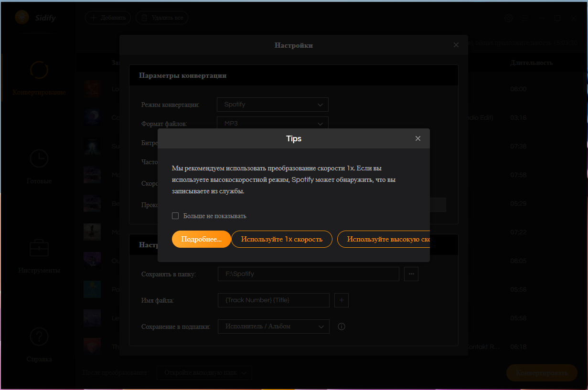
Task: Click the duration value 03:16
Action: tap(518, 118)
